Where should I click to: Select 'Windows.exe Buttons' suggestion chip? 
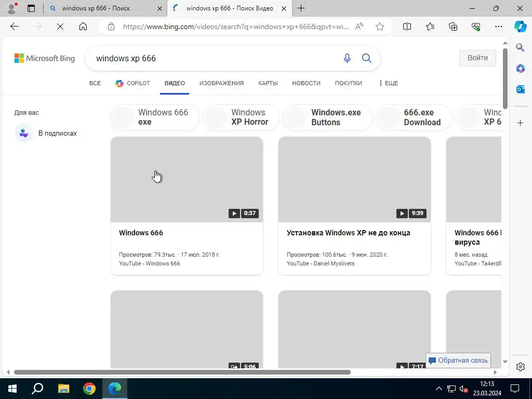[327, 117]
